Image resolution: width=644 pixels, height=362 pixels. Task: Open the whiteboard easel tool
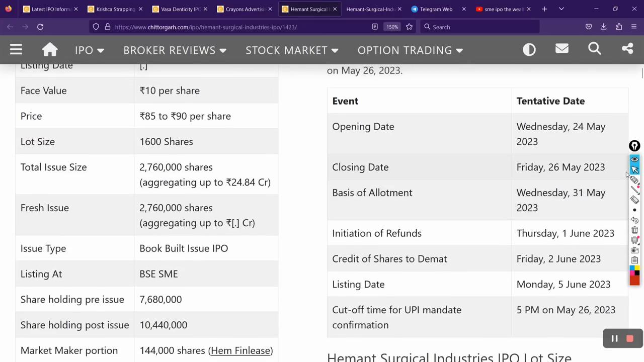coord(634,240)
